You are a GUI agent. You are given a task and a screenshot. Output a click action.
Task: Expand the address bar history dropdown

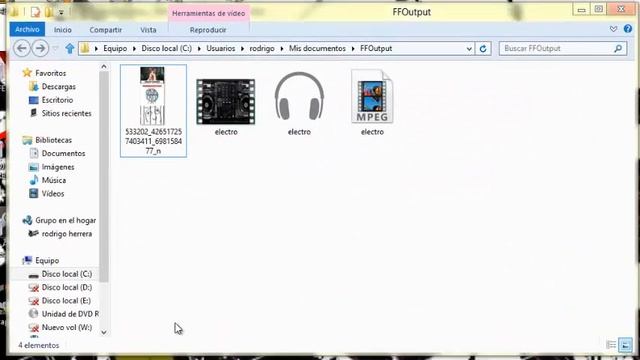(x=469, y=49)
